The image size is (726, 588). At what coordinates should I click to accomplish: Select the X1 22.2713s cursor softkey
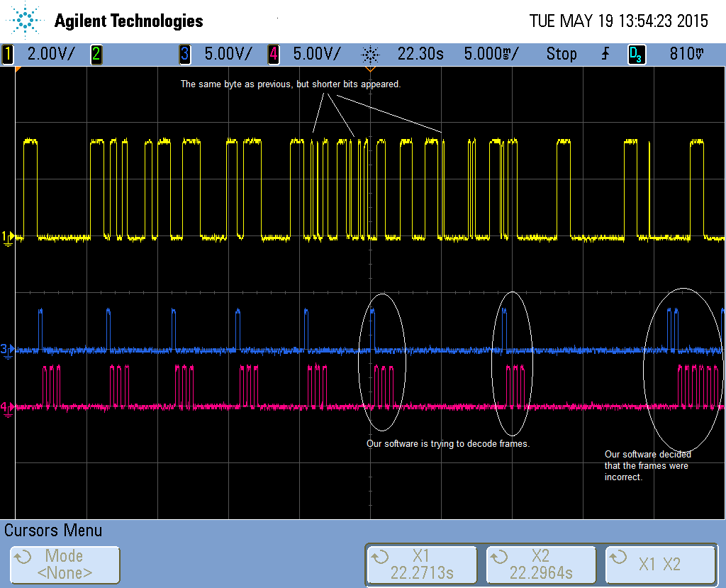[x=422, y=565]
